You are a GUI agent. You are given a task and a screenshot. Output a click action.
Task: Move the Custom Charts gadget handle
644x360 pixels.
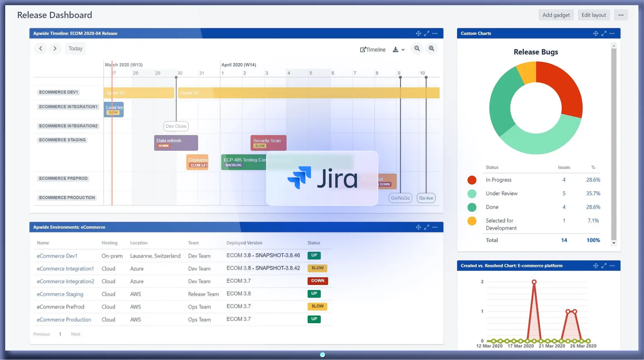[596, 33]
